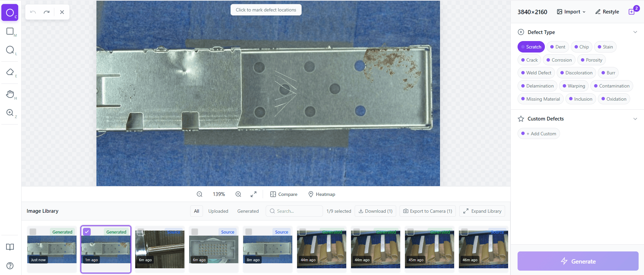Viewport: 644px width, 275px height.
Task: Switch to the Uploaded library tab
Action: tap(218, 211)
